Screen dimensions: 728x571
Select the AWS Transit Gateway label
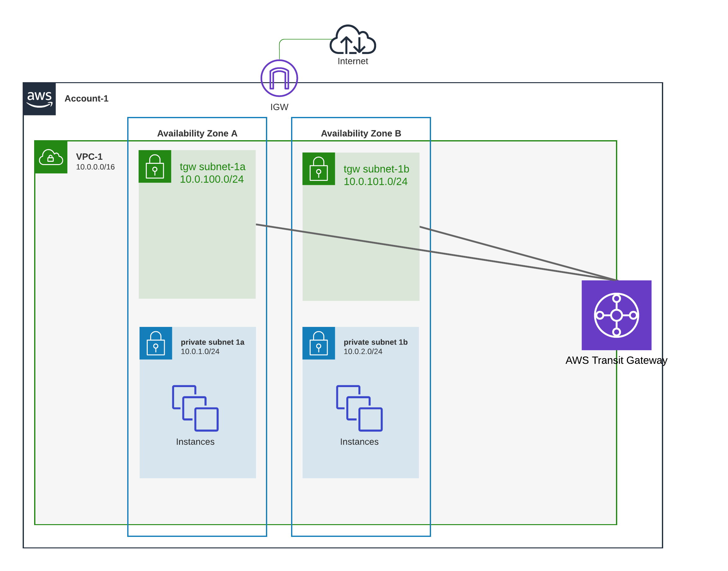616,360
